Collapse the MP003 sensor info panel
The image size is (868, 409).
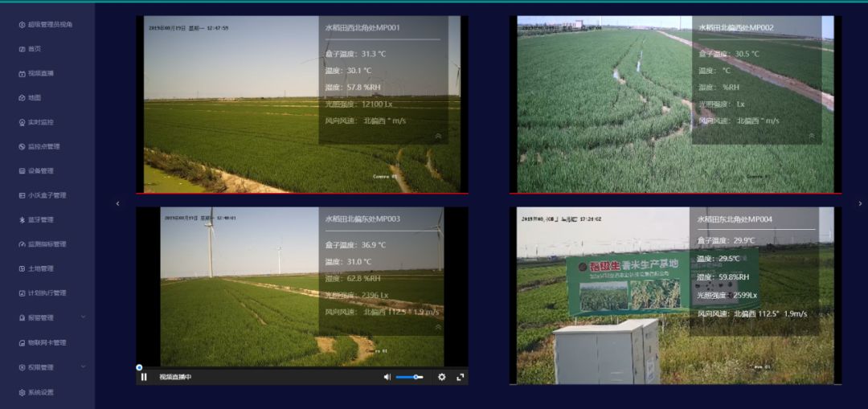click(x=438, y=327)
